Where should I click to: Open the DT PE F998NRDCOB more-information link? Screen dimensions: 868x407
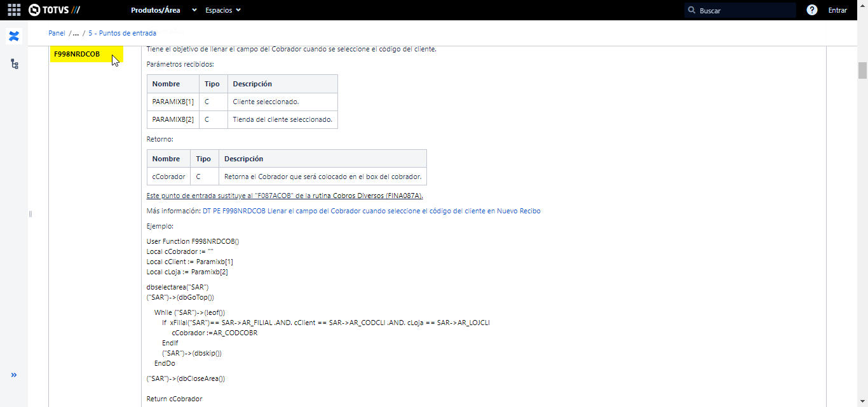[x=372, y=211]
